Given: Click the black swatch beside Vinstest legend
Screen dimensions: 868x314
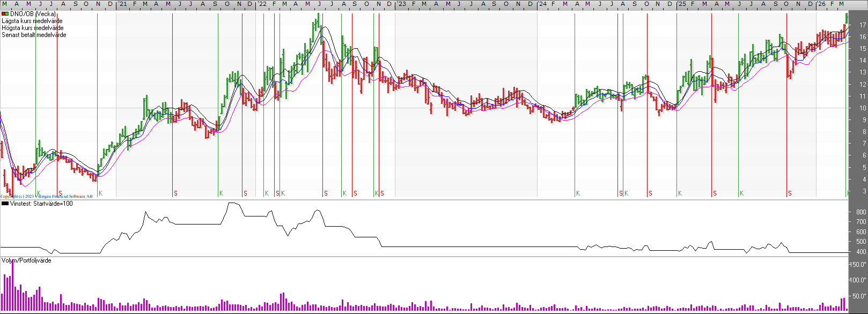Looking at the screenshot, I should (5, 204).
